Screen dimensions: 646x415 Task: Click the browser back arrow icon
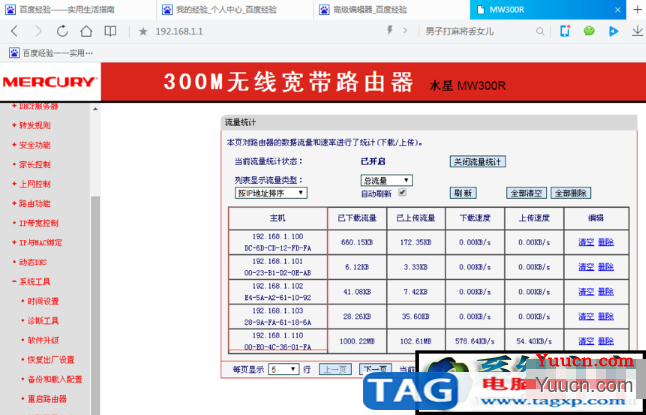(x=14, y=31)
